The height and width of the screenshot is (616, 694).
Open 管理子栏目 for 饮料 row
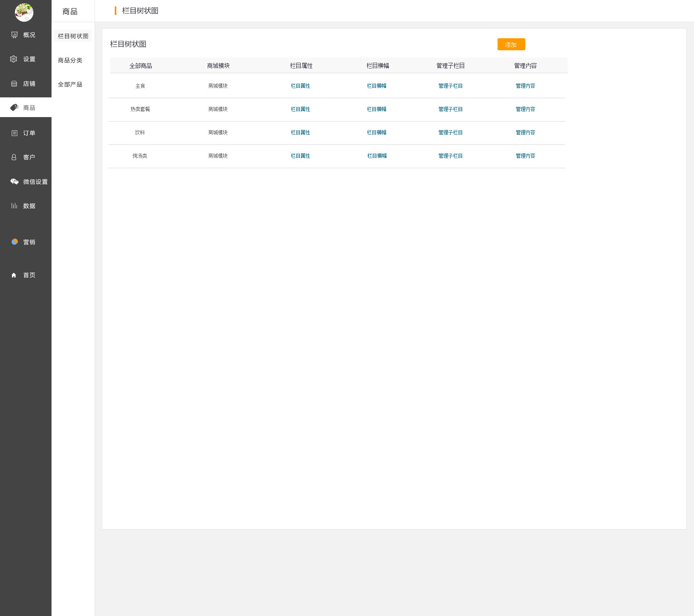tap(450, 132)
